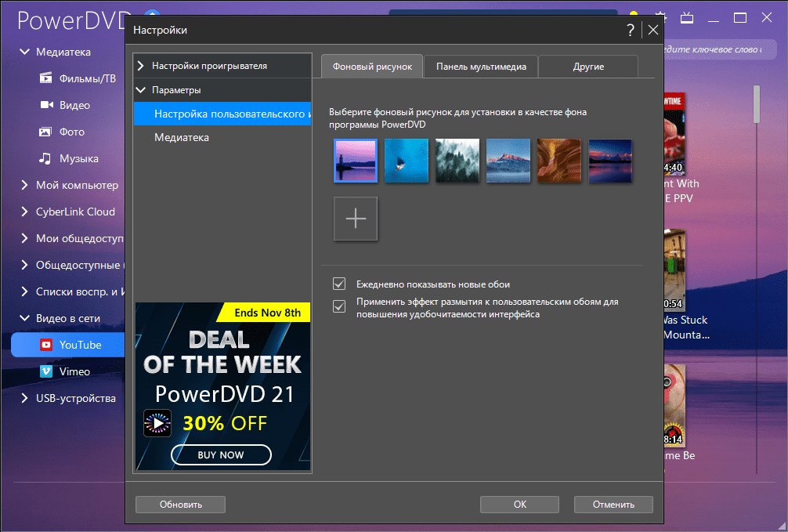Switch to Панель мультимедиа tab

(x=481, y=67)
